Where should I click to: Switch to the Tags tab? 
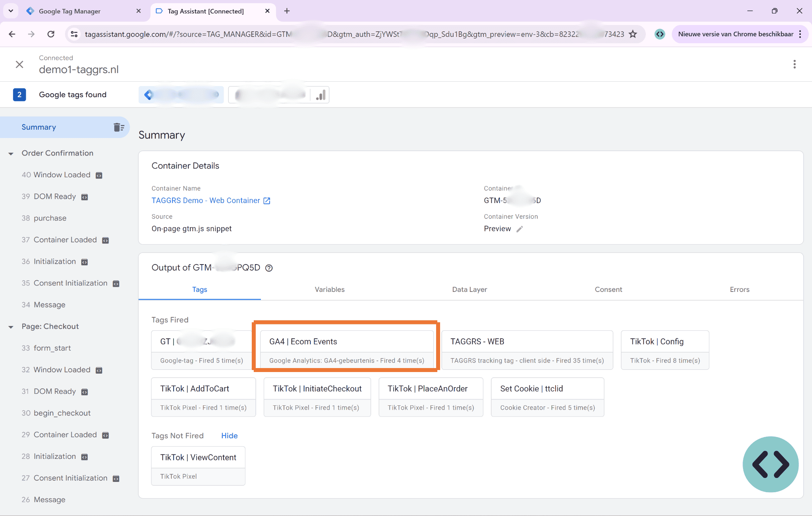click(x=199, y=290)
